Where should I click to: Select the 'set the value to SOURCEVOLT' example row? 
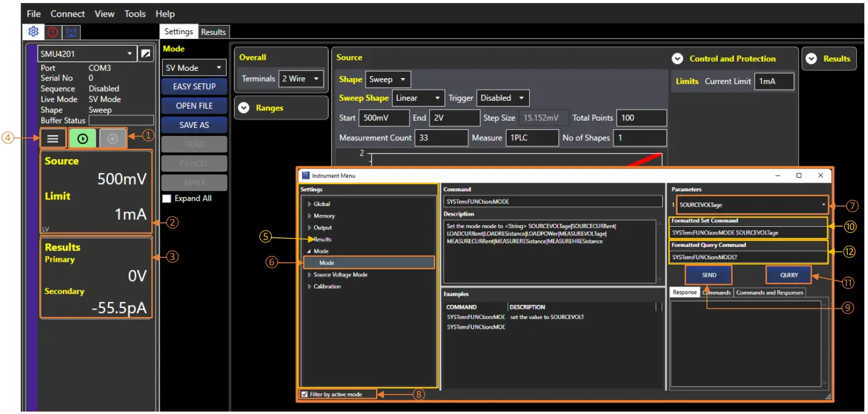552,317
